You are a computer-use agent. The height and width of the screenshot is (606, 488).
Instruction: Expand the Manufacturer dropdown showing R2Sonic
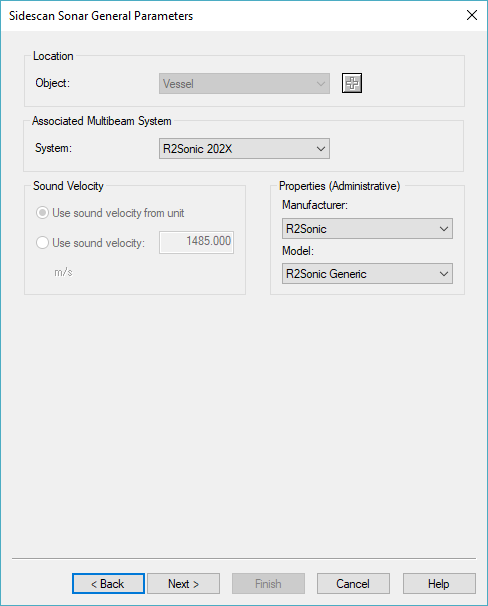tap(367, 229)
